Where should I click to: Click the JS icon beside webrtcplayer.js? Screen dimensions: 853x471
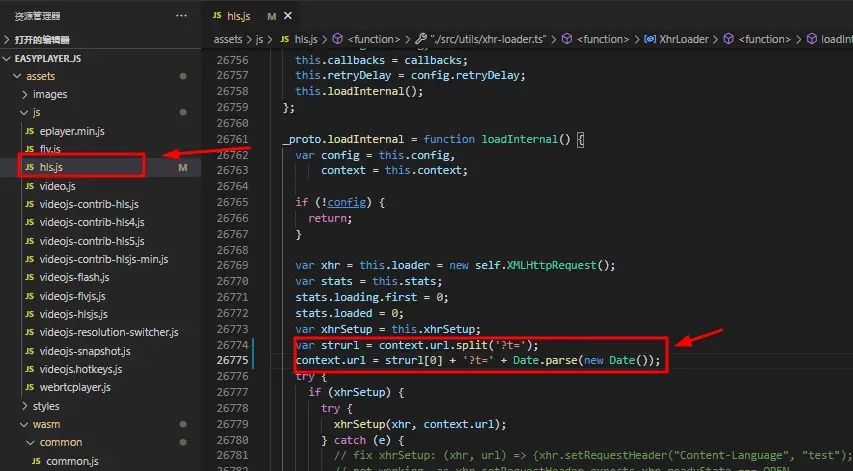29,387
